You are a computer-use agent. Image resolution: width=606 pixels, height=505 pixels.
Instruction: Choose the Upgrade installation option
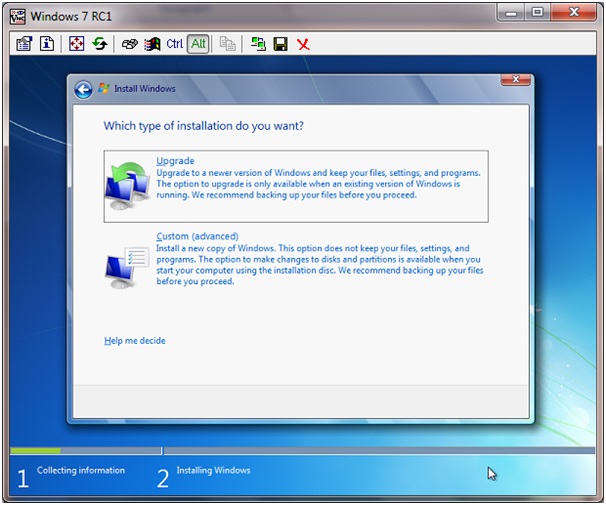point(296,186)
